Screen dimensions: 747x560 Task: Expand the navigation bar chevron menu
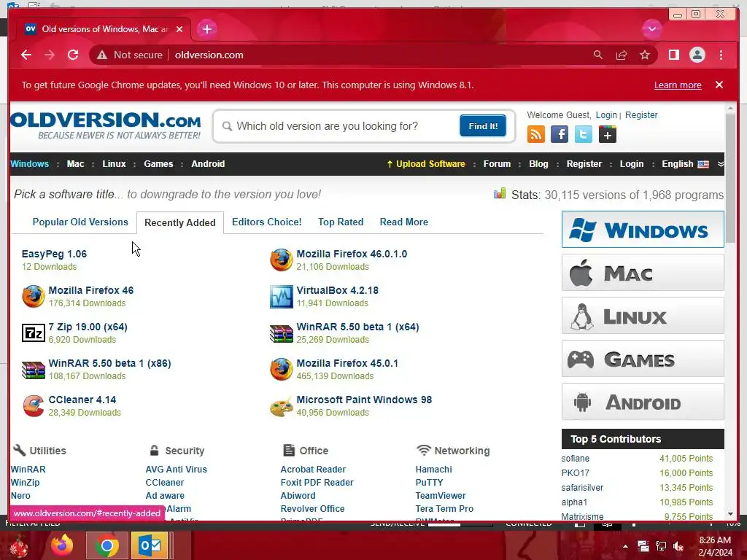720,164
